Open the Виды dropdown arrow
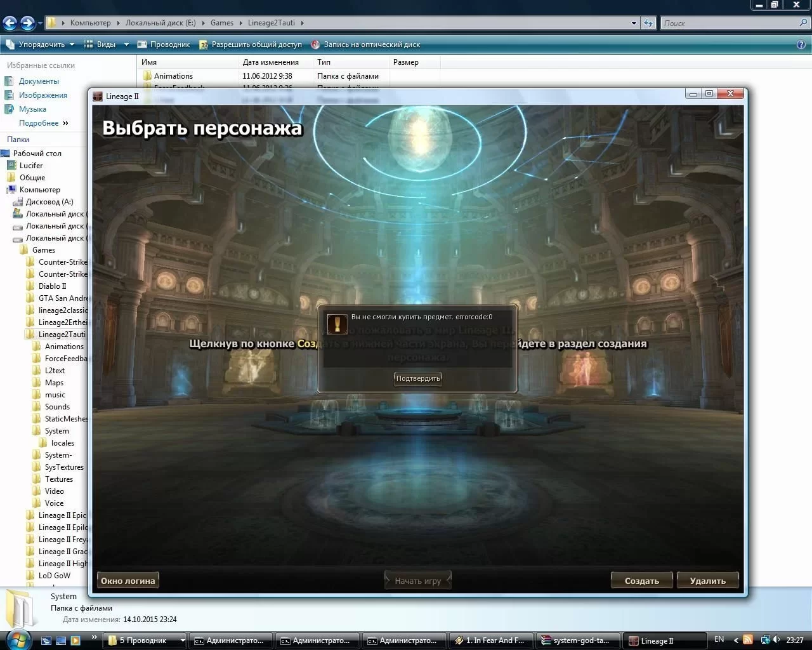Viewport: 812px width, 650px height. (x=126, y=44)
